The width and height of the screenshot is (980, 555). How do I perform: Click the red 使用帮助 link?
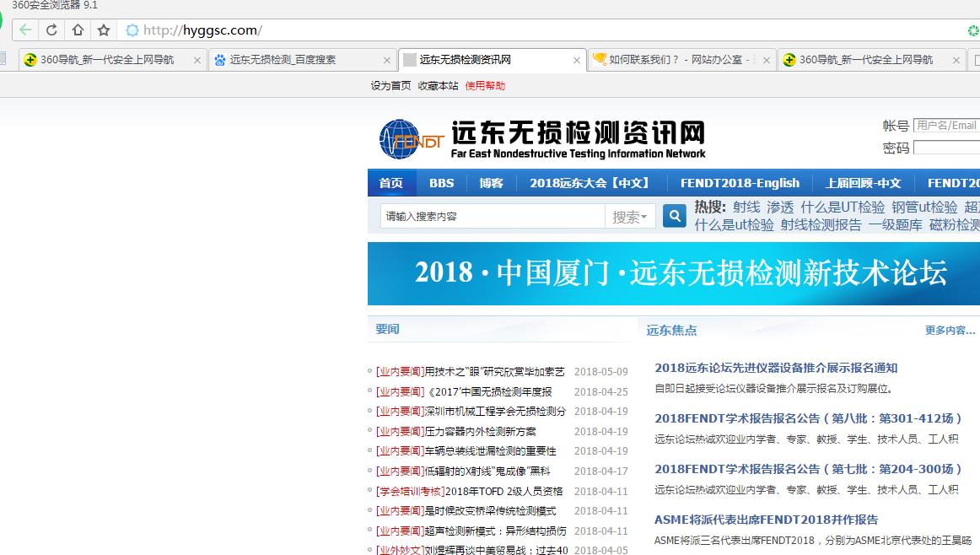click(485, 86)
